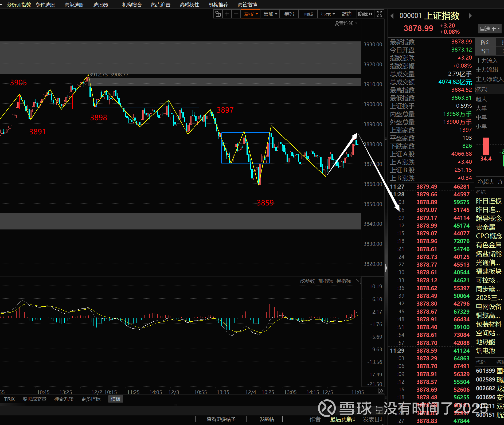Open the 钒电池 sector row
This screenshot has width=504, height=425.
click(x=489, y=350)
